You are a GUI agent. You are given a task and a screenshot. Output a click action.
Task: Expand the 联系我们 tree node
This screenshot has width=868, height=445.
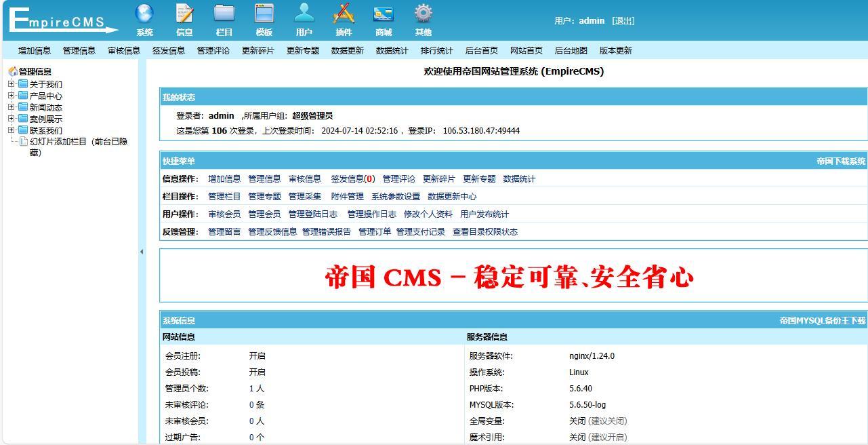click(11, 130)
